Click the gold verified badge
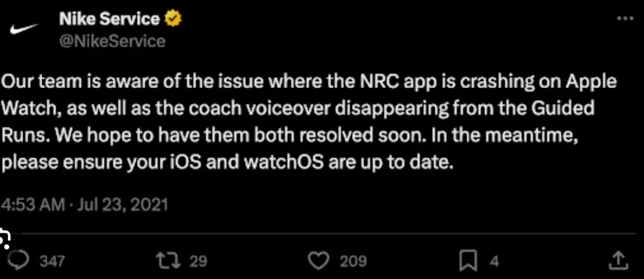 pos(173,19)
